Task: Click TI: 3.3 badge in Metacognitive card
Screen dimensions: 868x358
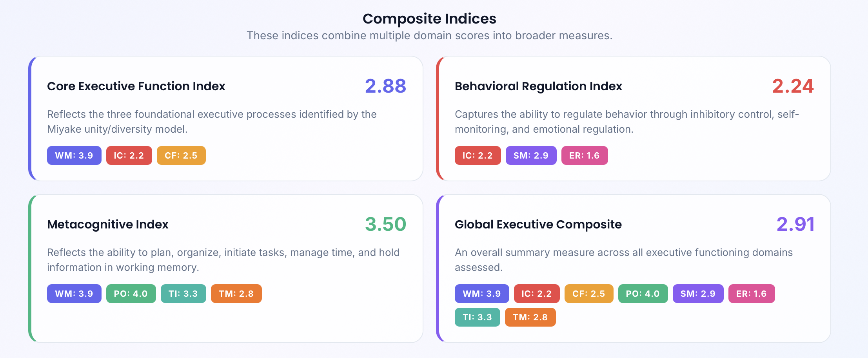Action: pyautogui.click(x=183, y=294)
